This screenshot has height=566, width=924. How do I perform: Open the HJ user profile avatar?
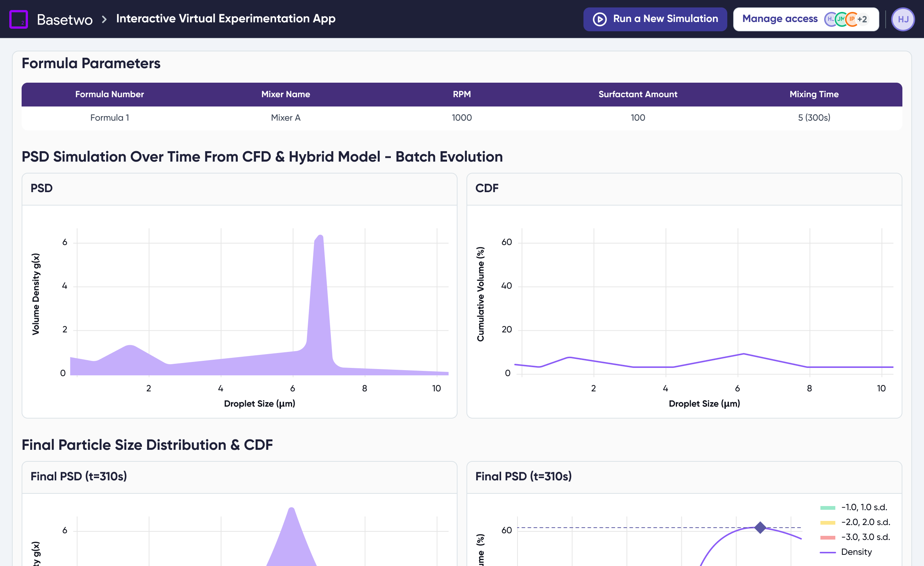click(x=903, y=19)
